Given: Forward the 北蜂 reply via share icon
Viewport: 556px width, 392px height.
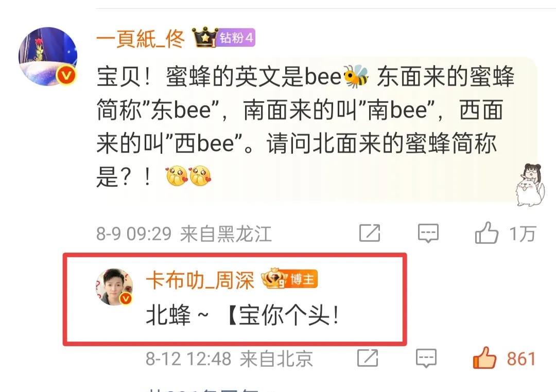Looking at the screenshot, I should tap(368, 358).
